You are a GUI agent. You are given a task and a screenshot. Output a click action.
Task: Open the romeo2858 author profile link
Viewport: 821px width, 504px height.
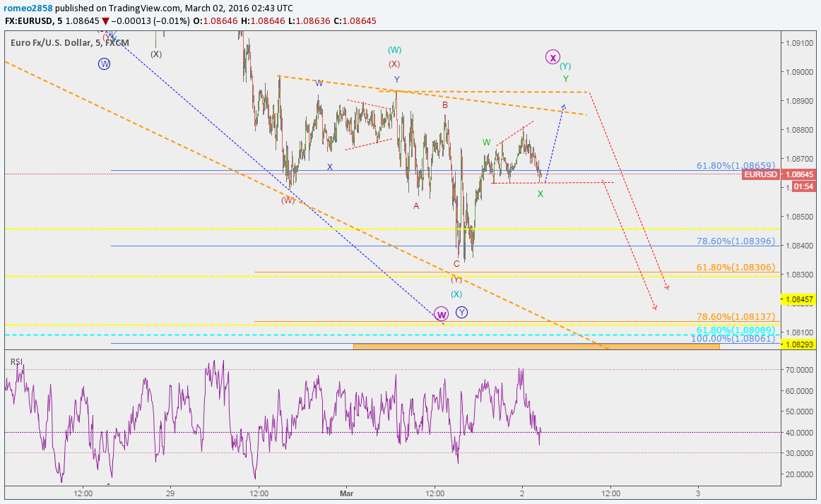(28, 8)
